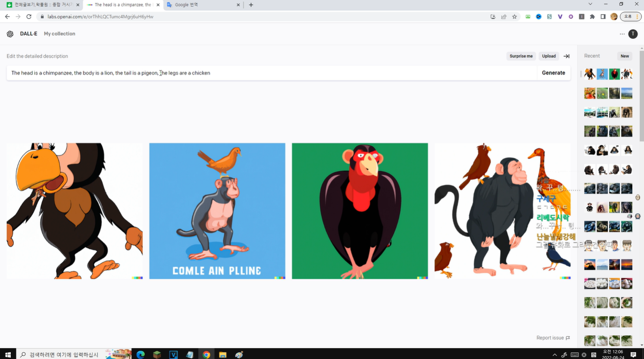Open the Extensions puzzle piece menu
The height and width of the screenshot is (359, 644).
592,16
